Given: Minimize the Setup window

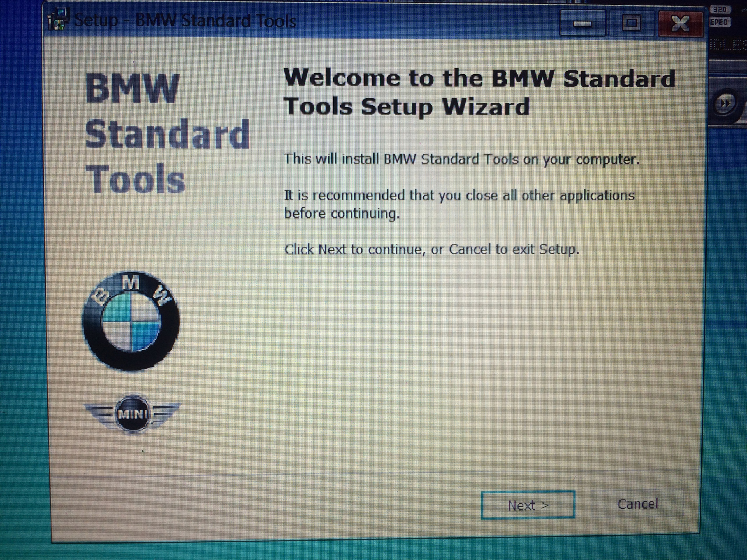Looking at the screenshot, I should 582,24.
